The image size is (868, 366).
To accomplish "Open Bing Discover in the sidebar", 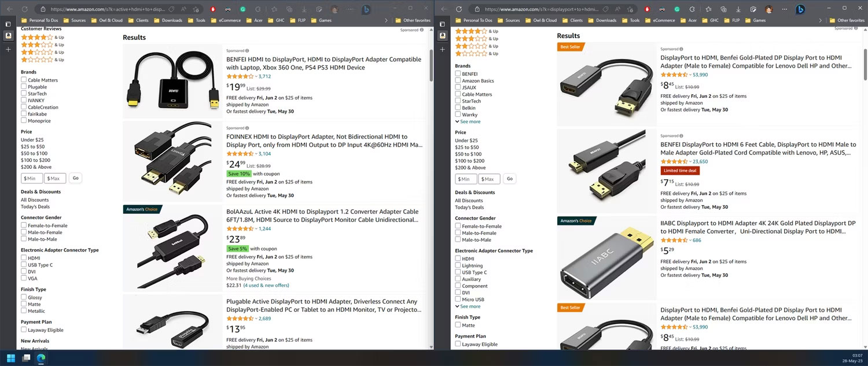I will click(x=800, y=9).
